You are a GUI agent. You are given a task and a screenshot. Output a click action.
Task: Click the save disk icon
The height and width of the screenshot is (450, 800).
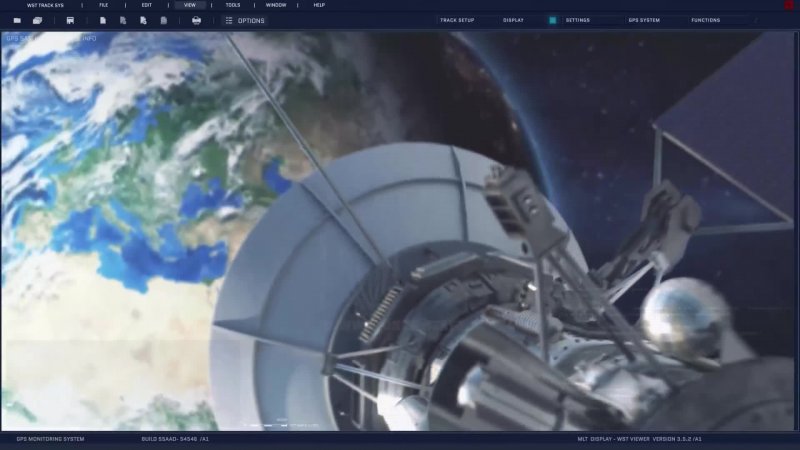tap(70, 20)
